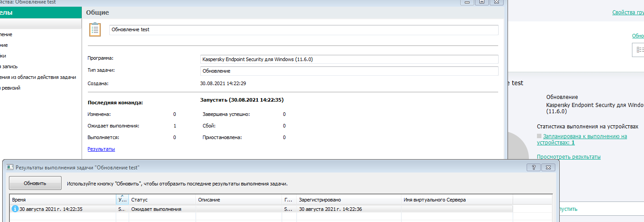Click the Программа field with Kaspersky Endpoint Security

click(x=349, y=59)
